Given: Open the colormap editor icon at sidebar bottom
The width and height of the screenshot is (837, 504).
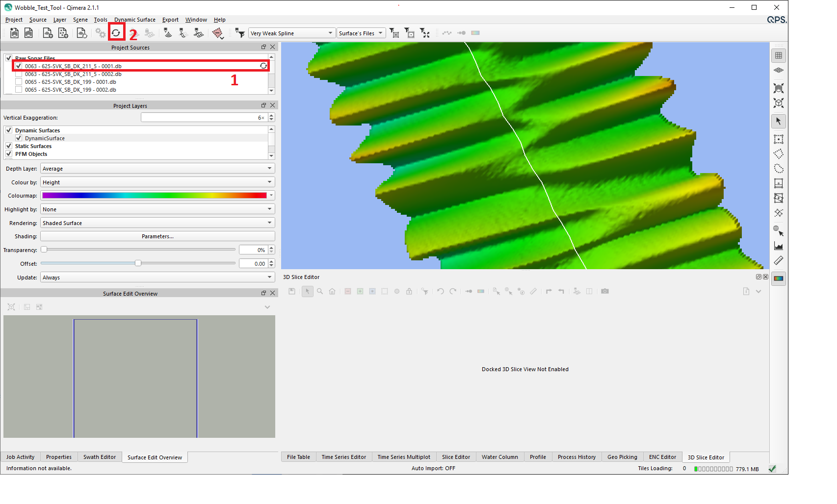Looking at the screenshot, I should click(x=779, y=278).
